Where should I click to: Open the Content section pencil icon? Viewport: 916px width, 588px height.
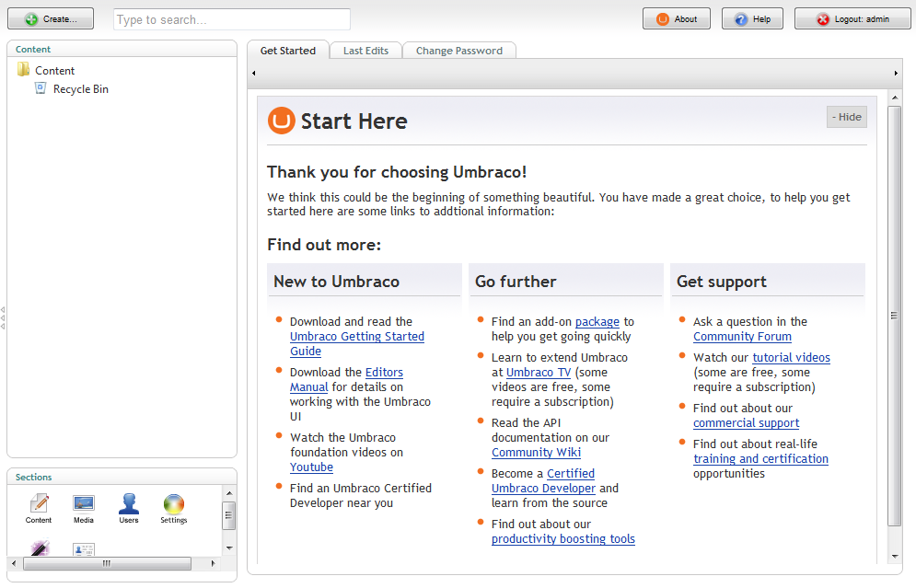(x=39, y=503)
